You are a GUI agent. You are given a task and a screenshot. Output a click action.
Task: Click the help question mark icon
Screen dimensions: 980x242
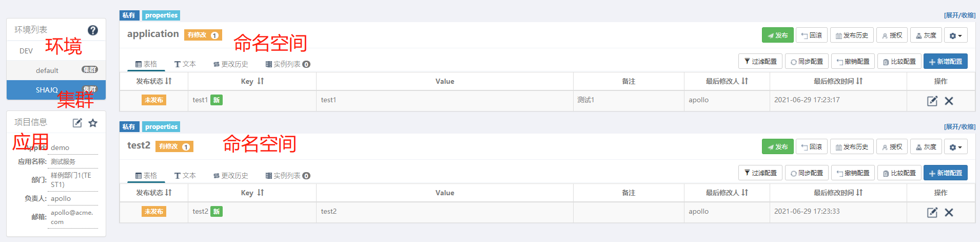(93, 30)
